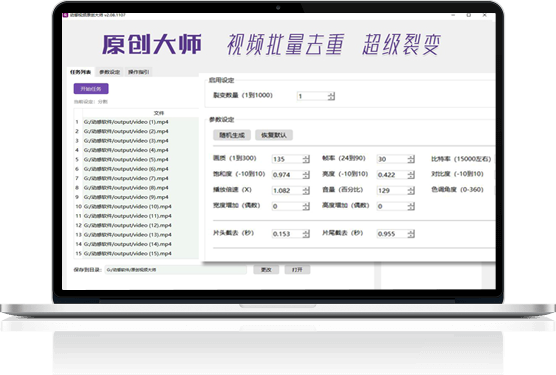Viewport: 556px width, 375px height.
Task: Adjust the 片尾截去 spinner showing 0.955
Action: pos(411,234)
